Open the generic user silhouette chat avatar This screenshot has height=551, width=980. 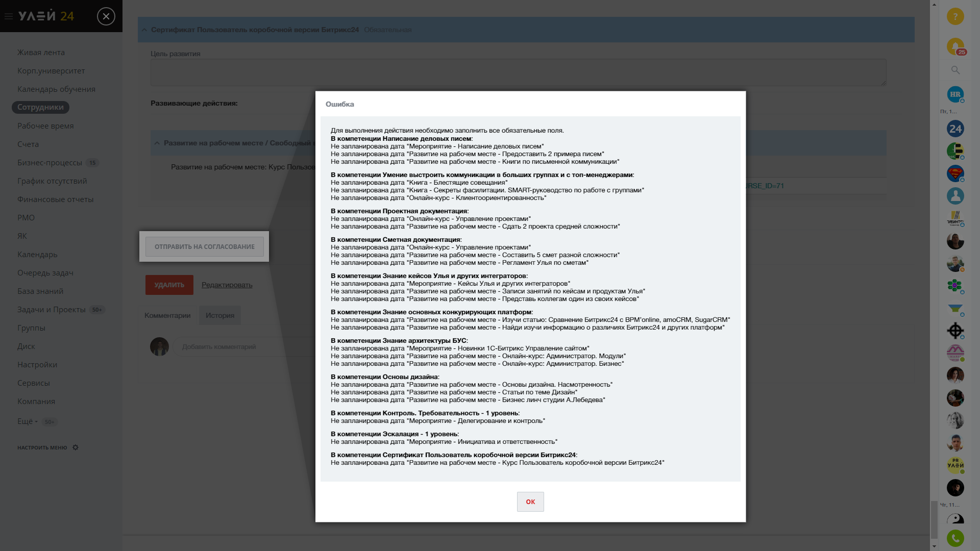(955, 196)
